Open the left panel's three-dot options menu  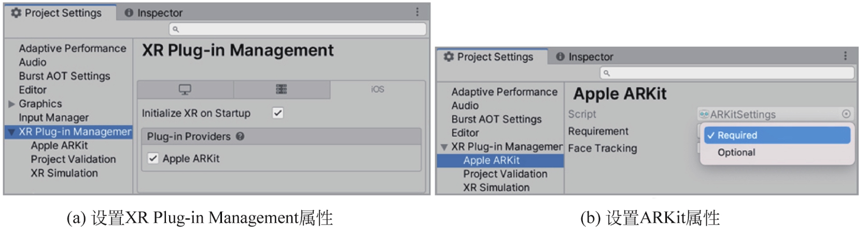coord(417,12)
